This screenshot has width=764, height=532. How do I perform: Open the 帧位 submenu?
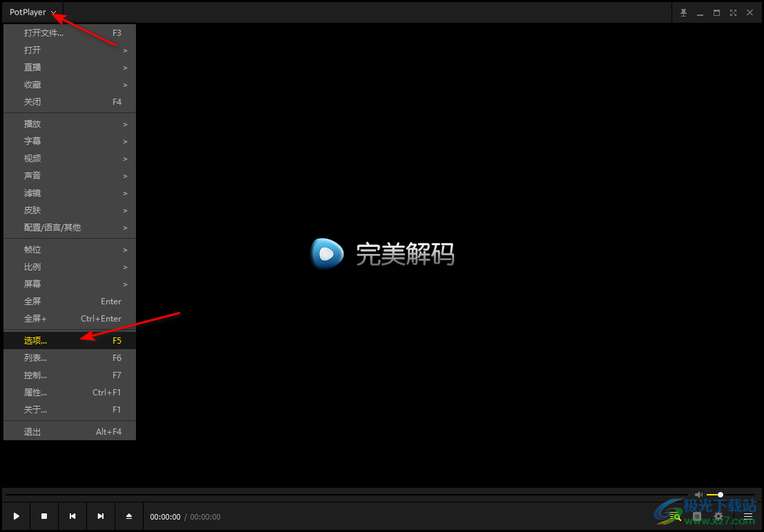coord(70,250)
